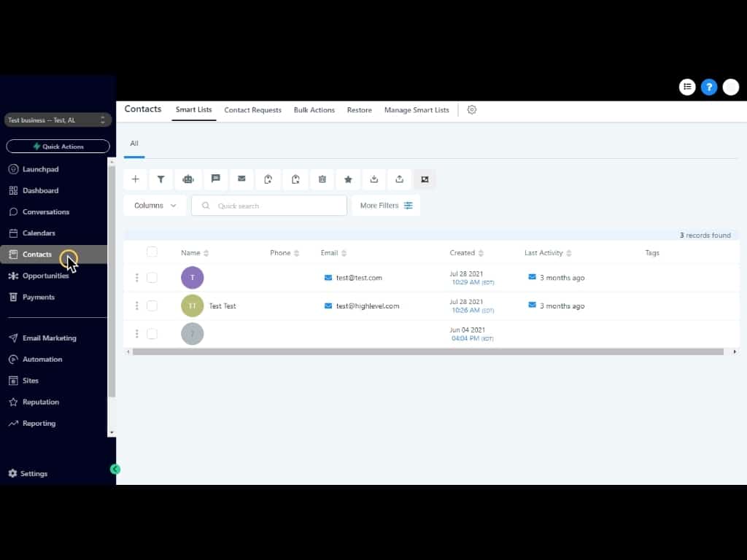
Task: Click the trash delete contacts icon
Action: point(322,179)
